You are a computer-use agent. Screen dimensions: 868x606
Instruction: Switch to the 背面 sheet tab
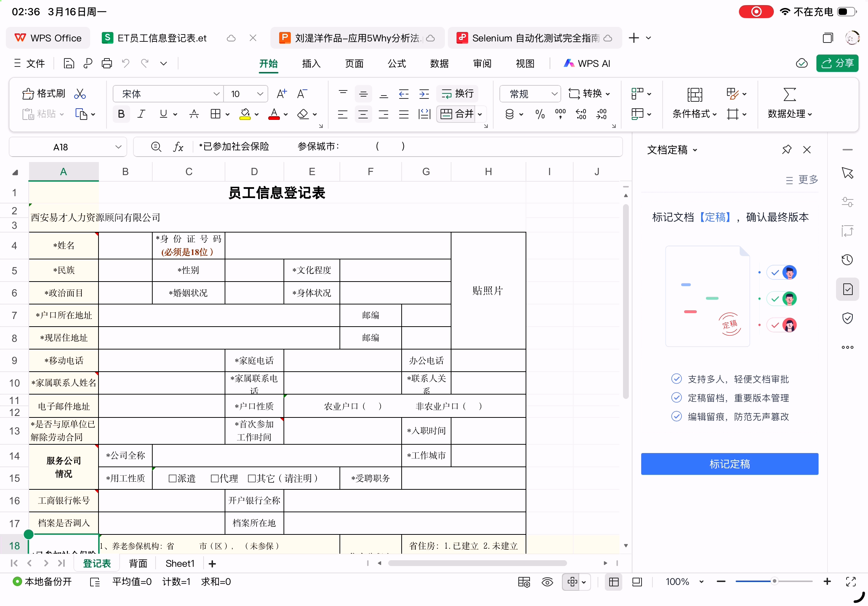pyautogui.click(x=138, y=563)
